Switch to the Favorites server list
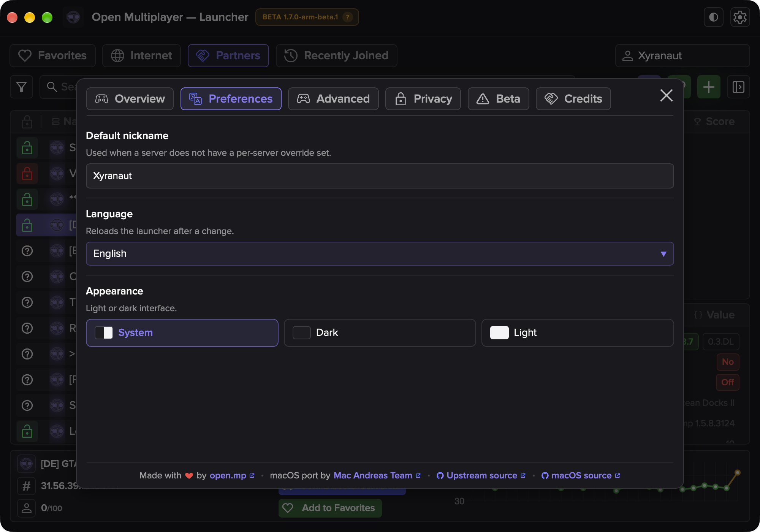This screenshot has width=760, height=532. (x=53, y=56)
